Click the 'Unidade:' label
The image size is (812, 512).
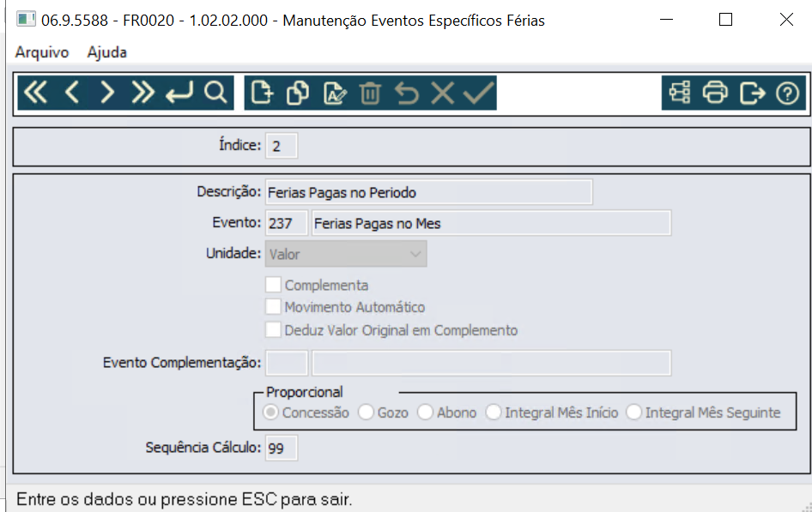point(233,253)
